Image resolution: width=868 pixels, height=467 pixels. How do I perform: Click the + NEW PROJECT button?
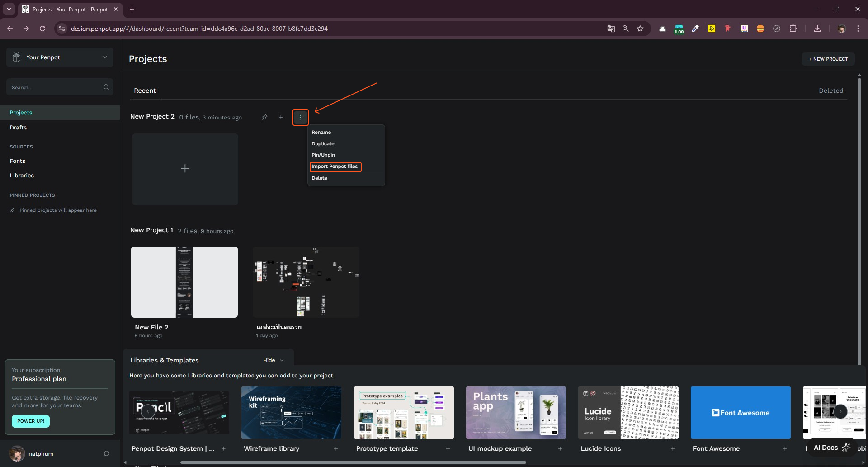click(x=828, y=59)
